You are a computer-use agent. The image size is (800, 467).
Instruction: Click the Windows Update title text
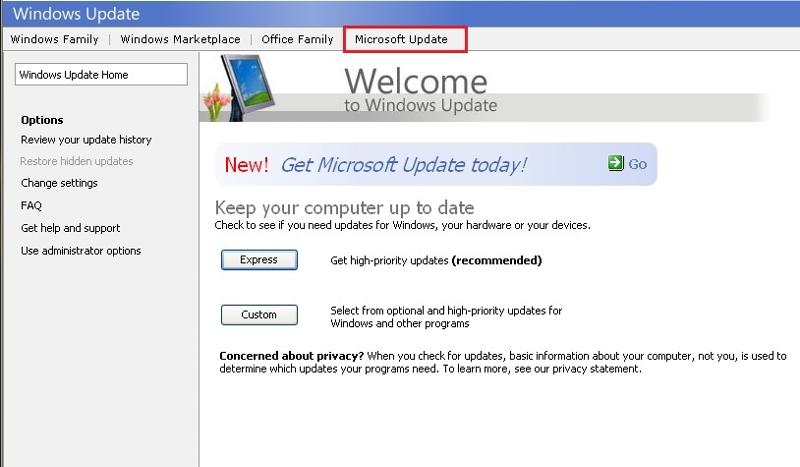pos(76,14)
